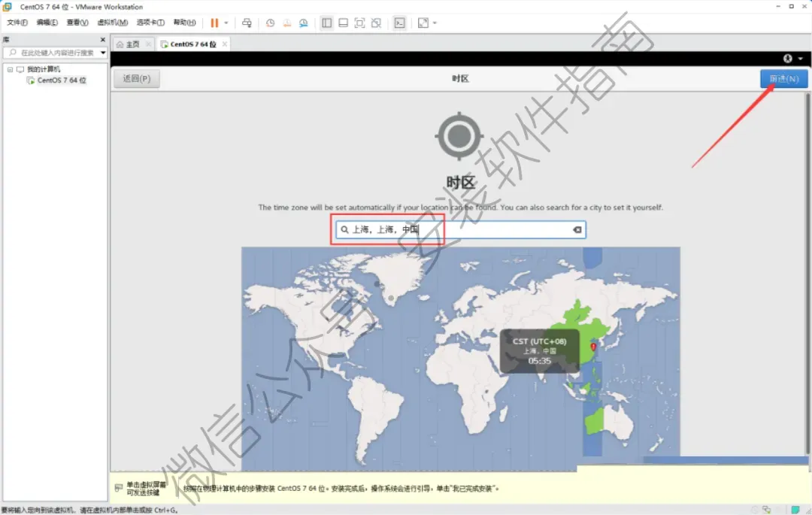Revert to snapshot with the orange clock icon
Viewport: 812px width, 515px height.
coord(287,23)
